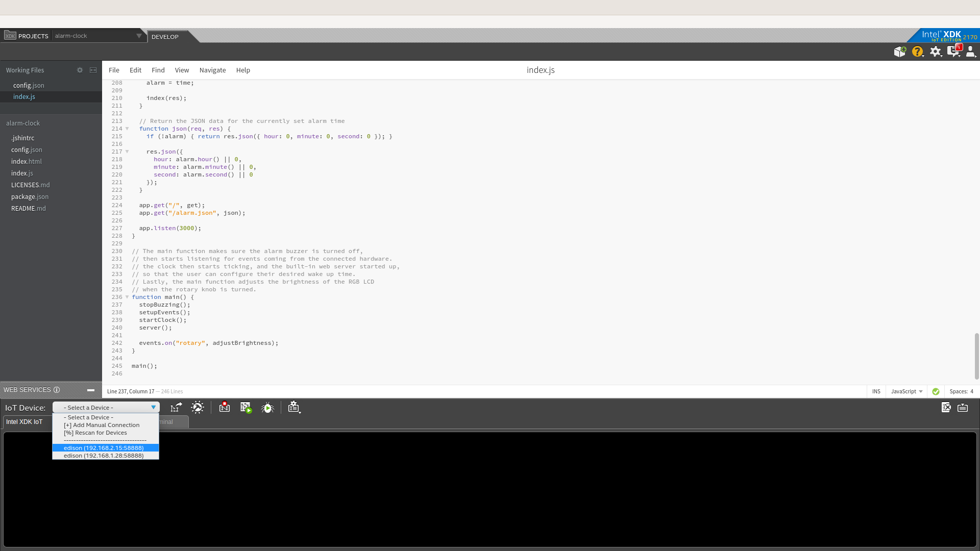980x551 pixels.
Task: Open the Find menu
Action: (158, 70)
